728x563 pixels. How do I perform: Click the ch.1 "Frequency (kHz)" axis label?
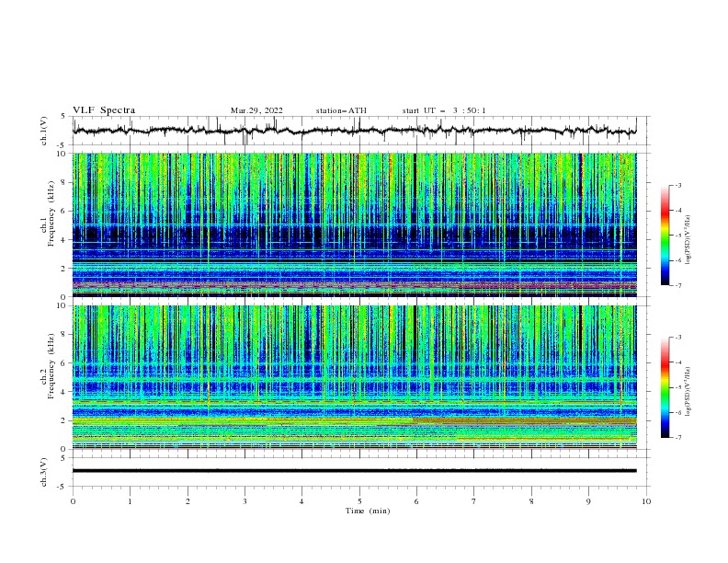tap(51, 214)
